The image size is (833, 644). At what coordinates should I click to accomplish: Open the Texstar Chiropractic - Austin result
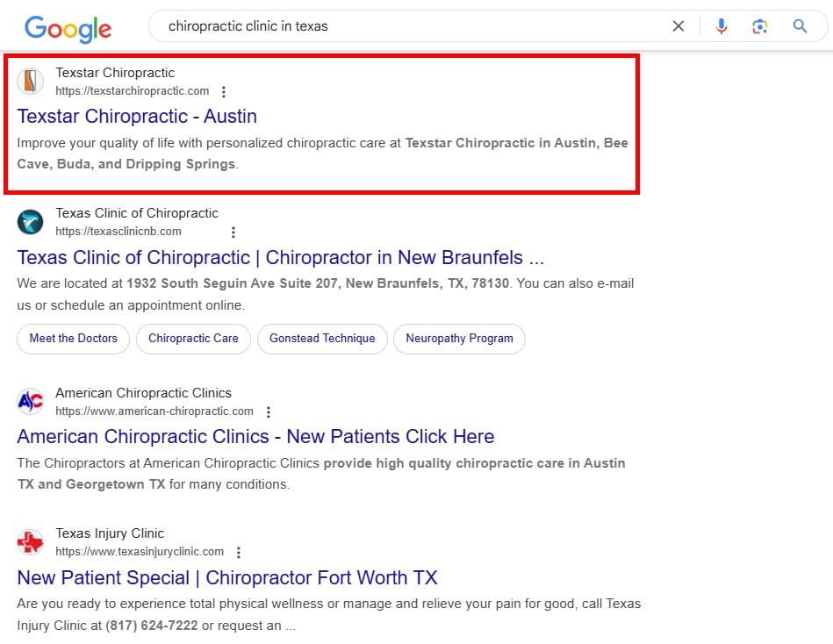tap(137, 117)
